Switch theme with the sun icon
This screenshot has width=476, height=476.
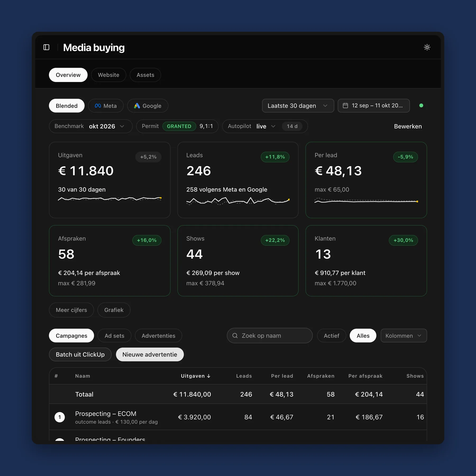point(427,47)
